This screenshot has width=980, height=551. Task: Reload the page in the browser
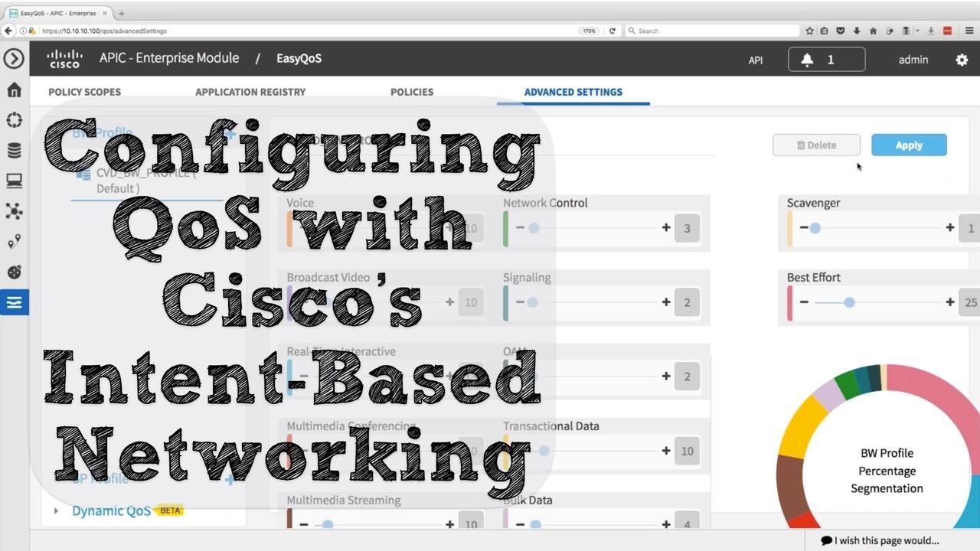(x=612, y=31)
